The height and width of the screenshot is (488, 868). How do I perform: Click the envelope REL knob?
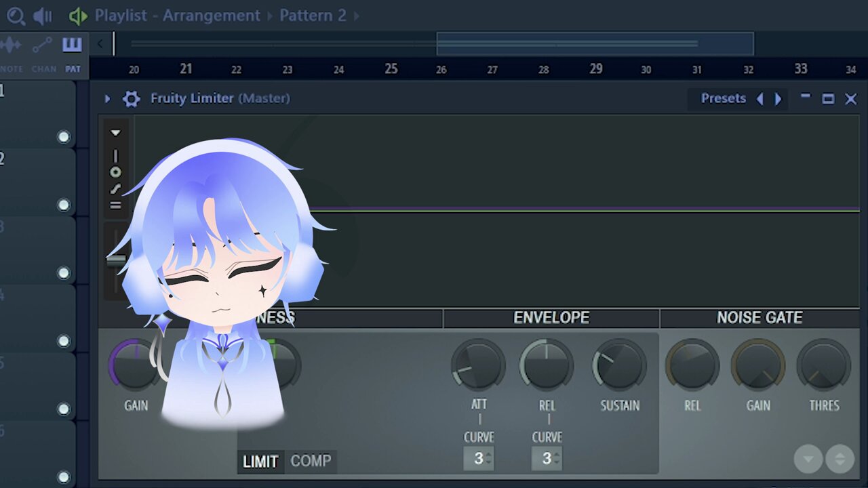click(x=547, y=365)
